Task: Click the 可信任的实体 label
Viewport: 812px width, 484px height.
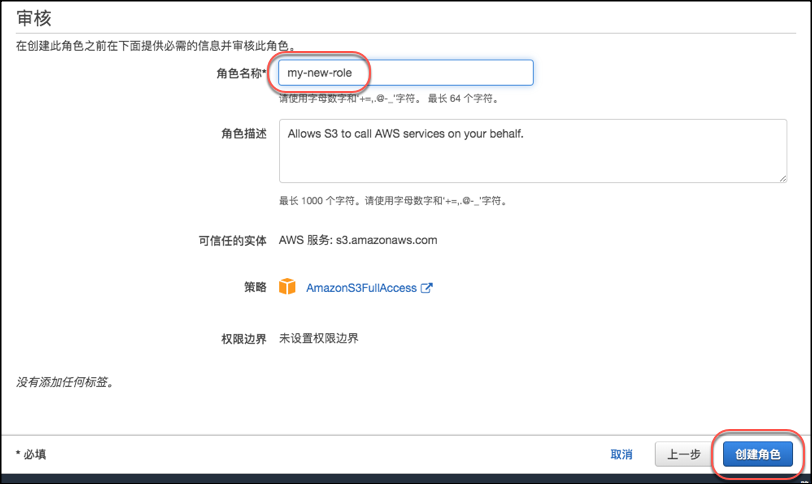Action: tap(232, 240)
